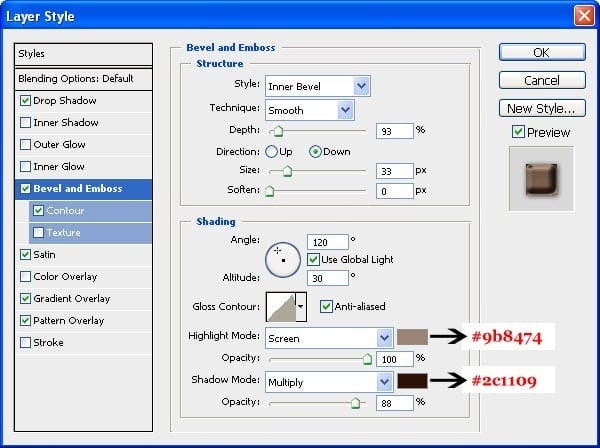Viewport: 600px width, 448px height.
Task: Click the shadow Opacity slider handle
Action: tap(355, 403)
